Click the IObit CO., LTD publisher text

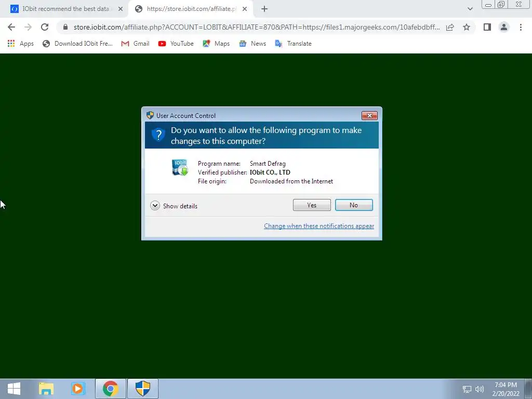270,172
